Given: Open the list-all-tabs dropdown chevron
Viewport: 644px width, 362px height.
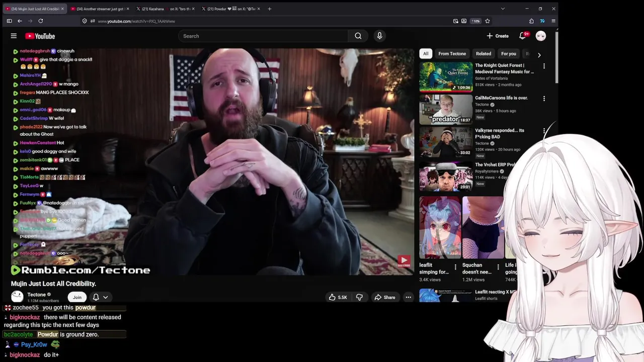Looking at the screenshot, I should point(503,9).
